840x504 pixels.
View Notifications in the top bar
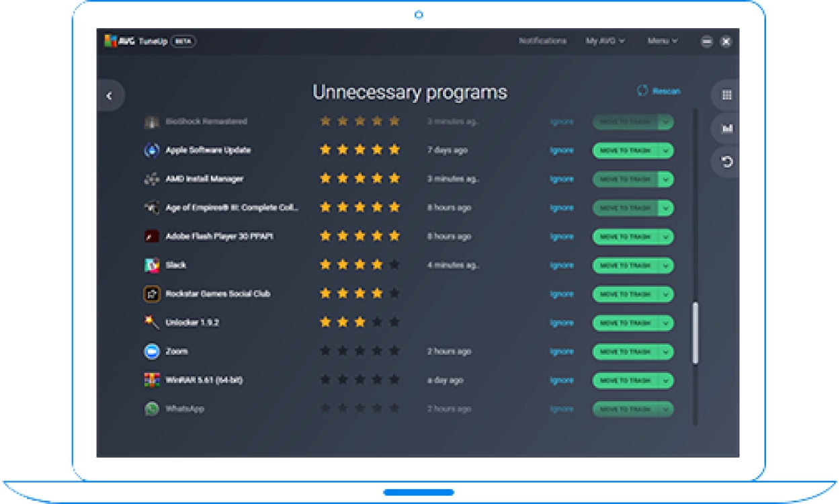[x=542, y=41]
